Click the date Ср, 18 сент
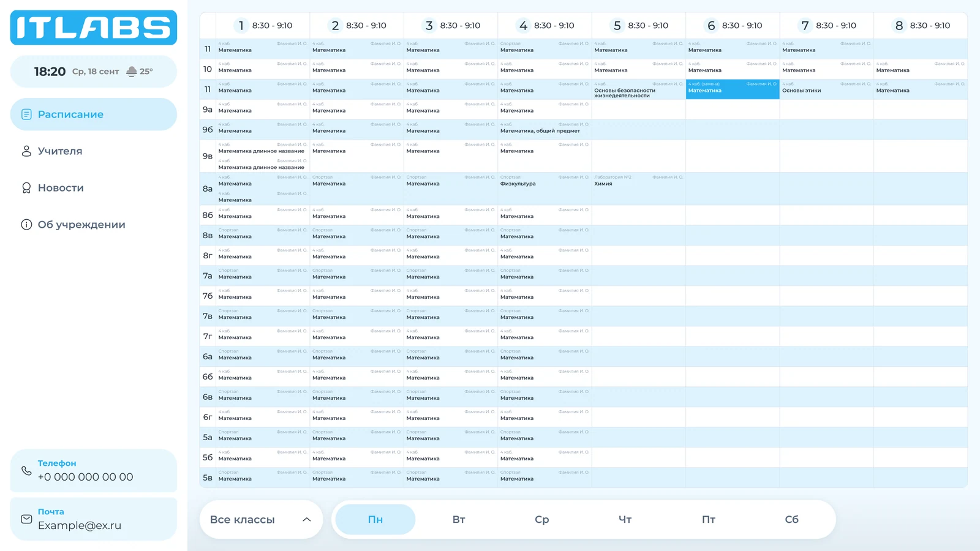 click(x=96, y=72)
